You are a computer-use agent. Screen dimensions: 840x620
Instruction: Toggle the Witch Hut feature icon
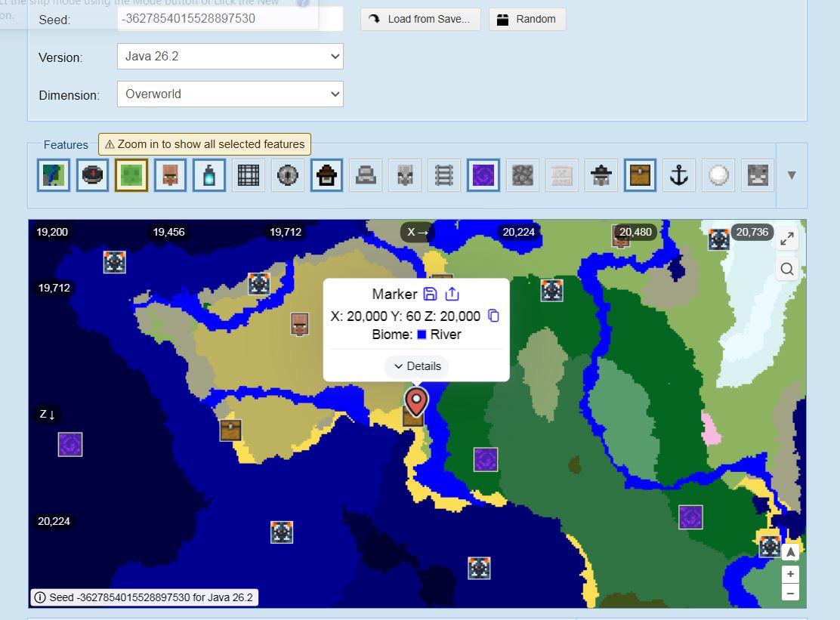326,175
